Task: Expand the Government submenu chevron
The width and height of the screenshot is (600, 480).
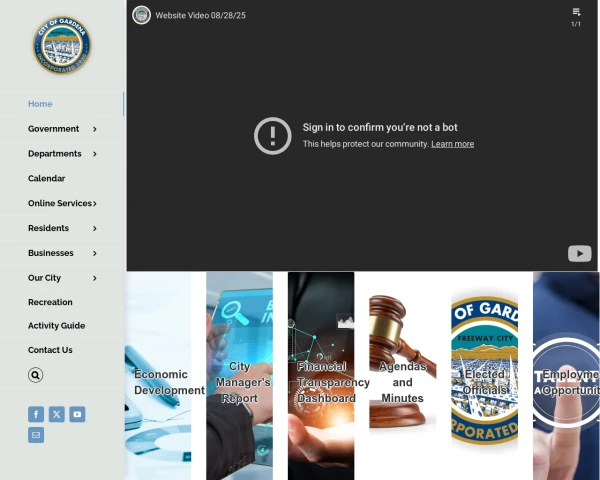Action: [95, 129]
